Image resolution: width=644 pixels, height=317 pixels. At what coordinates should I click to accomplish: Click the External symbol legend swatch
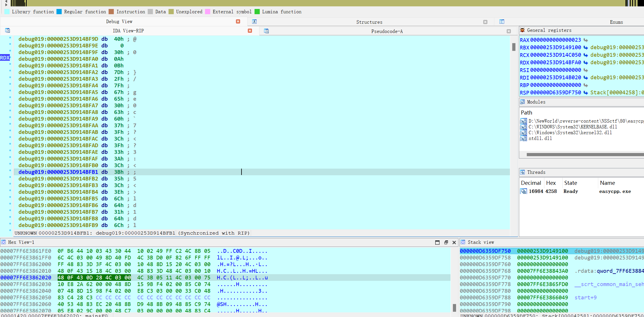(208, 12)
